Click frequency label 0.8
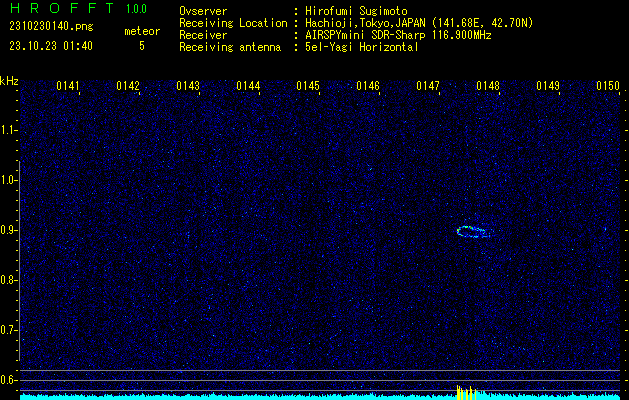629x400 pixels. pyautogui.click(x=8, y=280)
